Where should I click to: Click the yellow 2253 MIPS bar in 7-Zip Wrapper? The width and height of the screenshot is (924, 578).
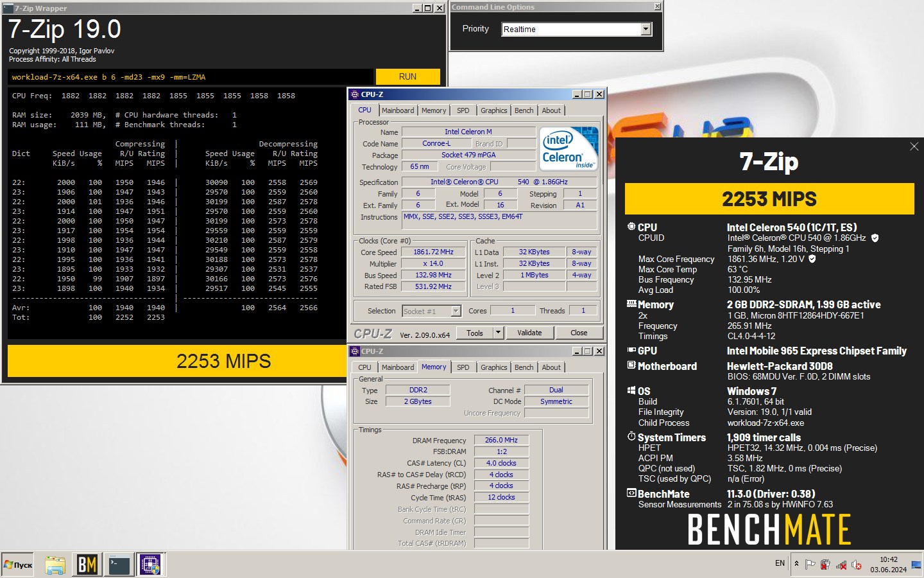tap(177, 361)
